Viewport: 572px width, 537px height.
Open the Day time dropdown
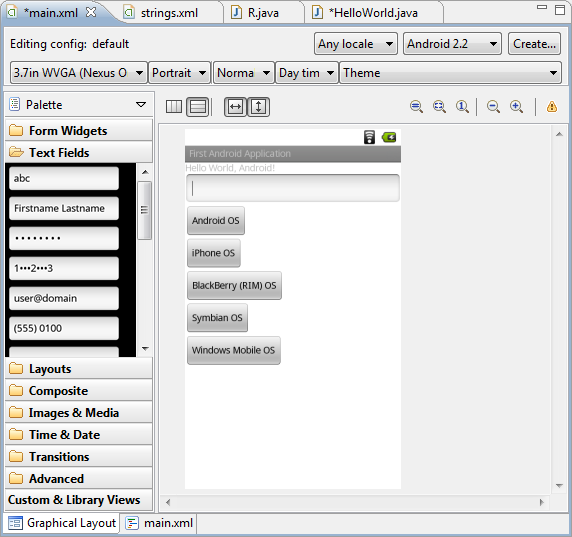(306, 73)
